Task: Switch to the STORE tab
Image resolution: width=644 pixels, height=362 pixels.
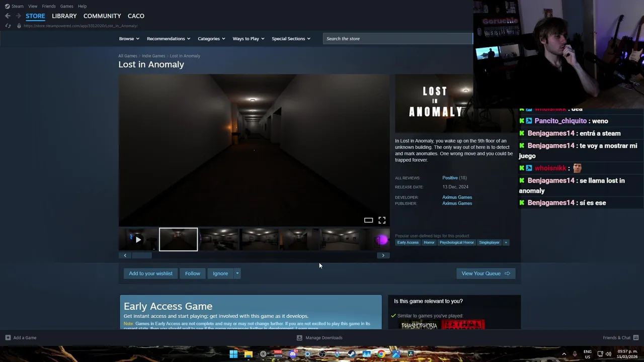Action: click(35, 16)
